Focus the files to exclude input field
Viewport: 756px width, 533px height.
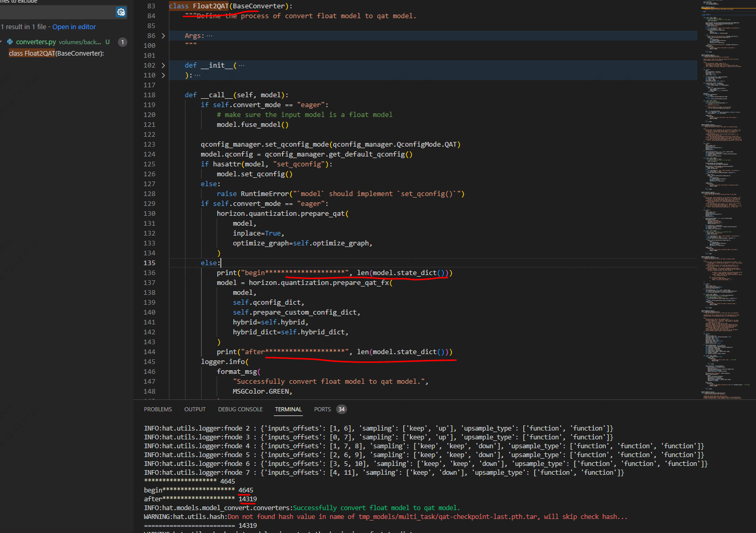[x=56, y=12]
